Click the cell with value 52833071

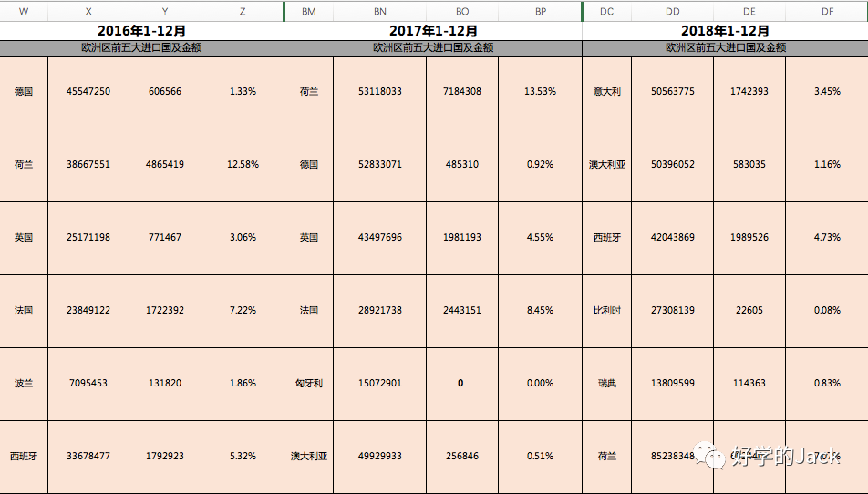[x=379, y=165]
